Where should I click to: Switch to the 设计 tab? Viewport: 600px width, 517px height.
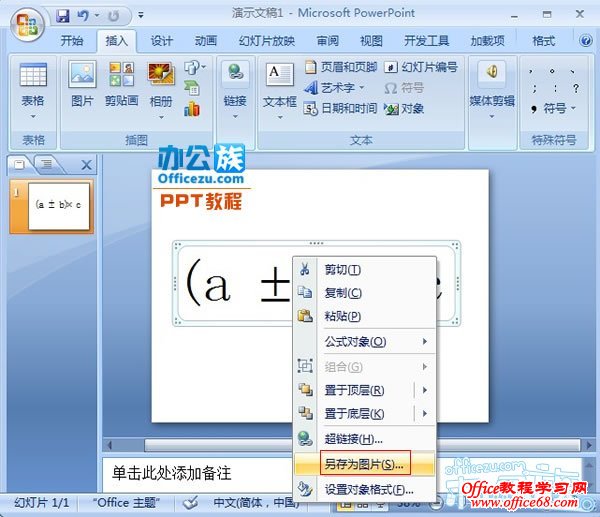coord(161,40)
